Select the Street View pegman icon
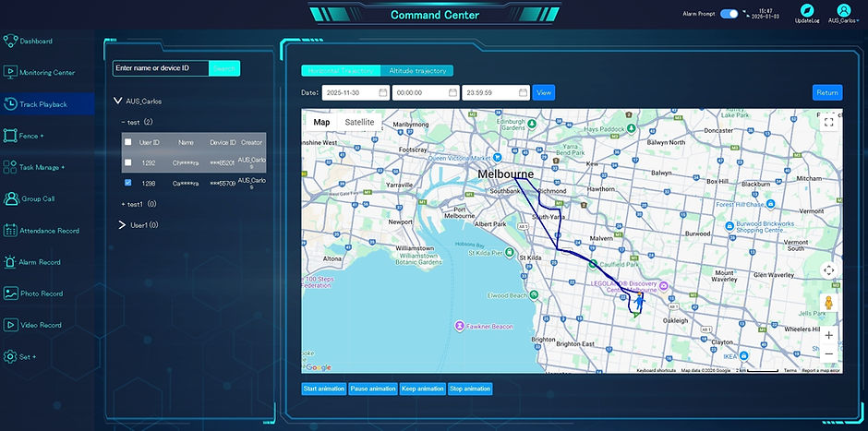The height and width of the screenshot is (431, 868). coord(828,303)
